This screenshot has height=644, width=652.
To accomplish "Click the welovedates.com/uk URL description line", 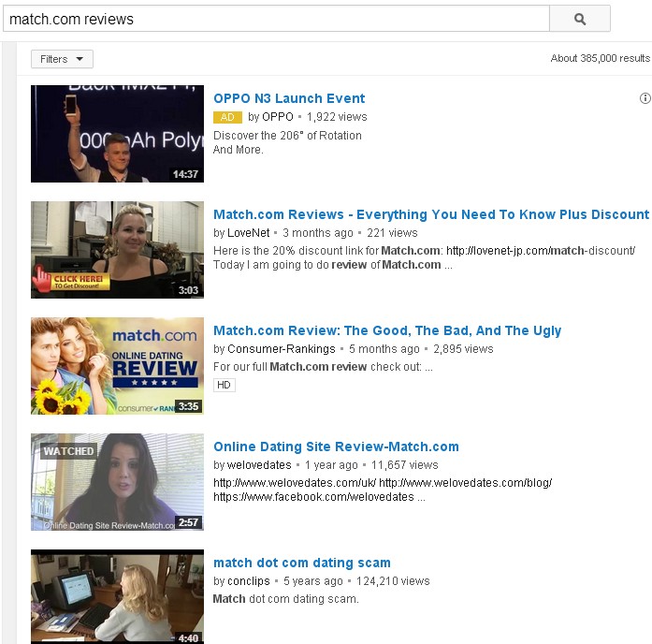I will (383, 483).
